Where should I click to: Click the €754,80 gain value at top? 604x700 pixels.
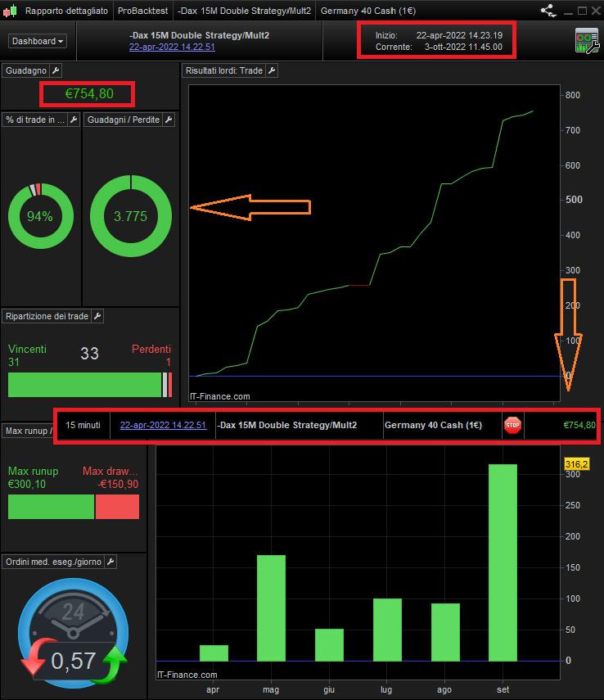pyautogui.click(x=89, y=94)
